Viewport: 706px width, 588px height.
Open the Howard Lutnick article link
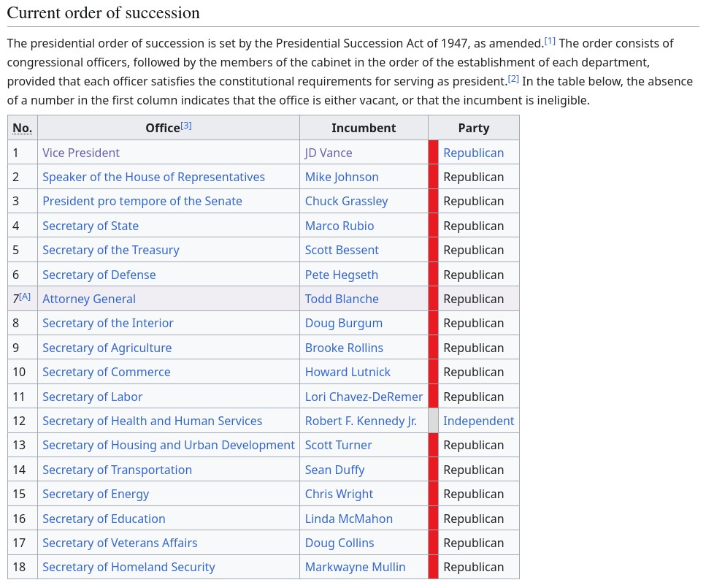point(348,373)
